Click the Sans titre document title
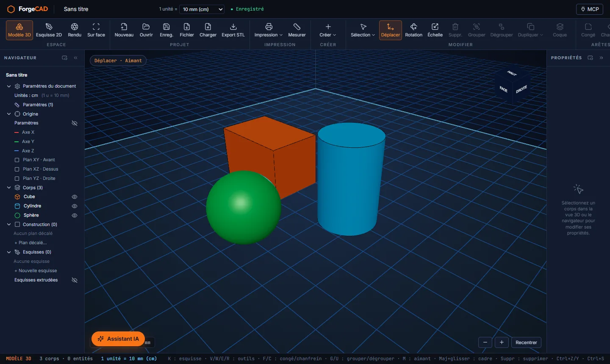610x364 pixels. [76, 9]
